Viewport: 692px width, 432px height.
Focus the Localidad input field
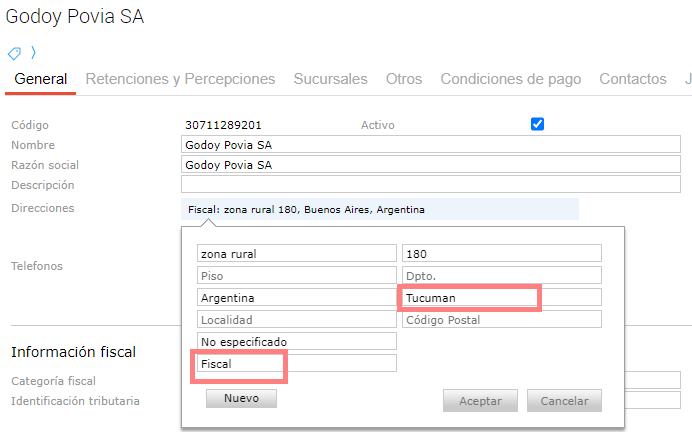[x=297, y=320]
